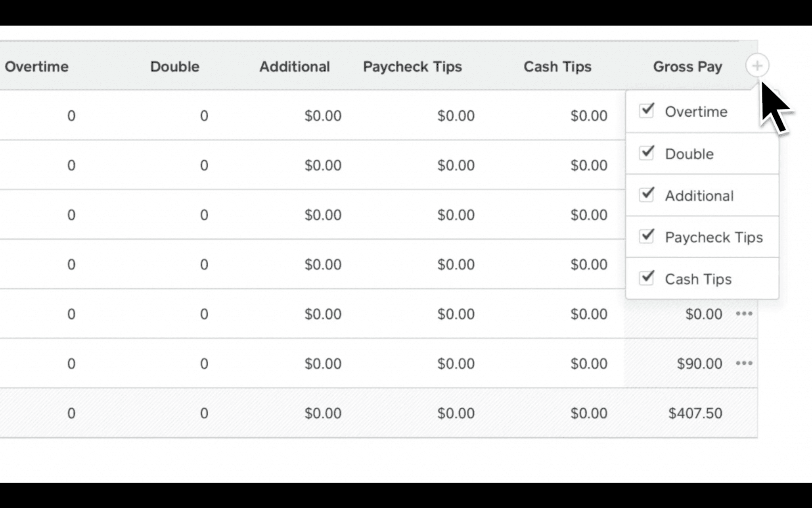Image resolution: width=812 pixels, height=508 pixels.
Task: Click the checkmark icon next to Overtime
Action: (646, 112)
